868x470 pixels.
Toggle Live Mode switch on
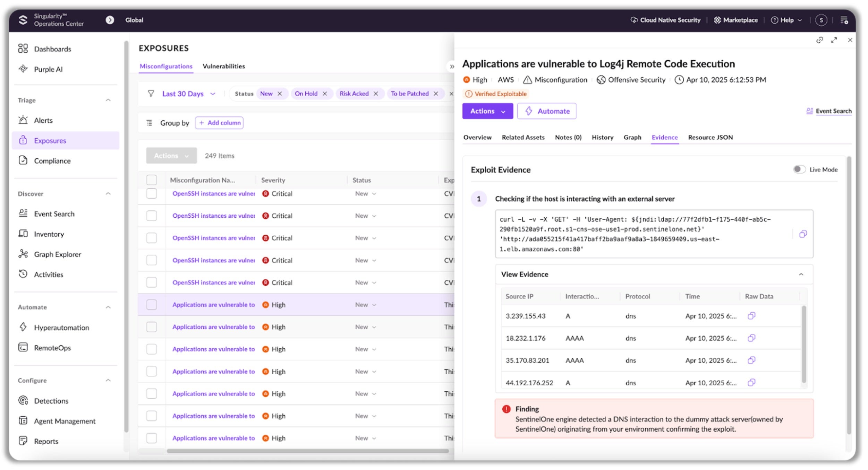coord(799,169)
